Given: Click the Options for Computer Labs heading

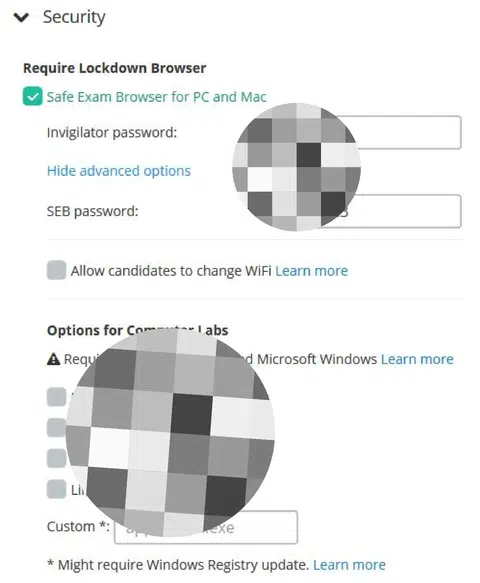Looking at the screenshot, I should (x=138, y=331).
